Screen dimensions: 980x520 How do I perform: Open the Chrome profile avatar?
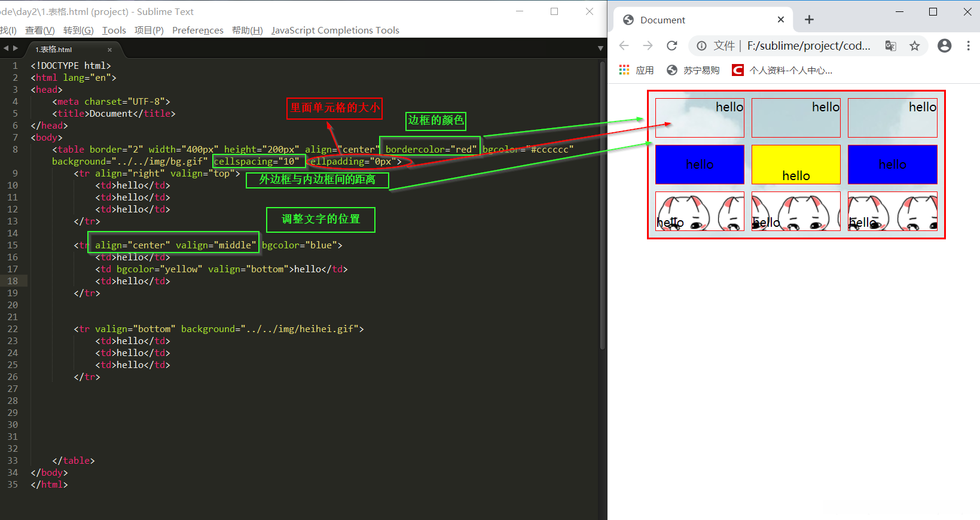[945, 45]
